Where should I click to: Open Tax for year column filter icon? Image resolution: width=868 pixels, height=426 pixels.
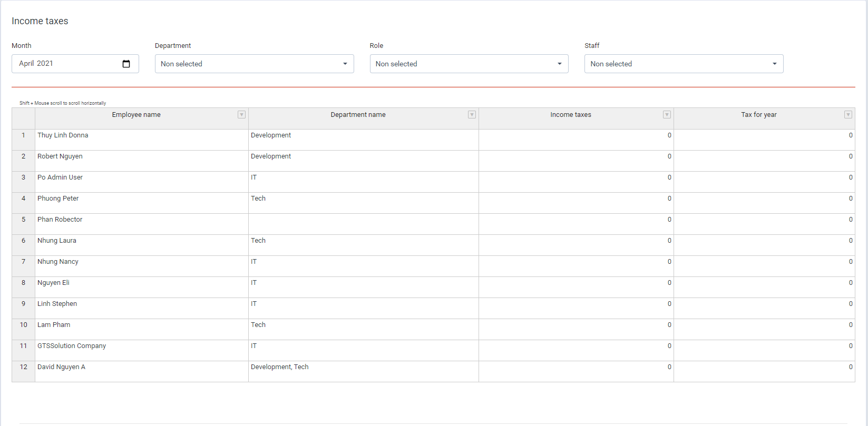pyautogui.click(x=848, y=115)
